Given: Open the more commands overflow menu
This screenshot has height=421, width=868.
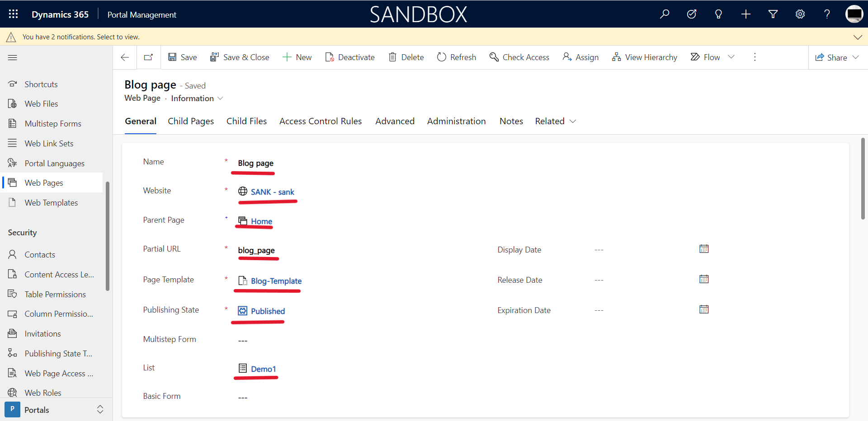Looking at the screenshot, I should (x=755, y=57).
